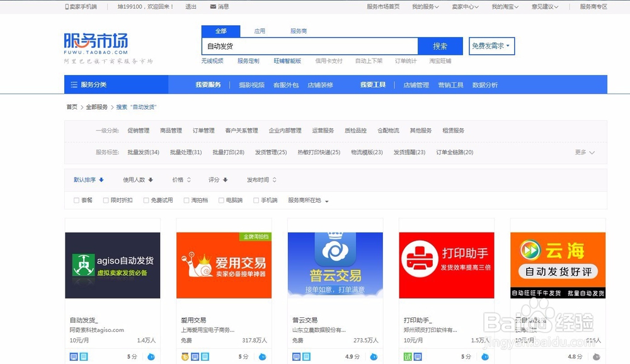Toggle the 限时折扣 checkbox
The image size is (630, 364).
[x=106, y=200]
